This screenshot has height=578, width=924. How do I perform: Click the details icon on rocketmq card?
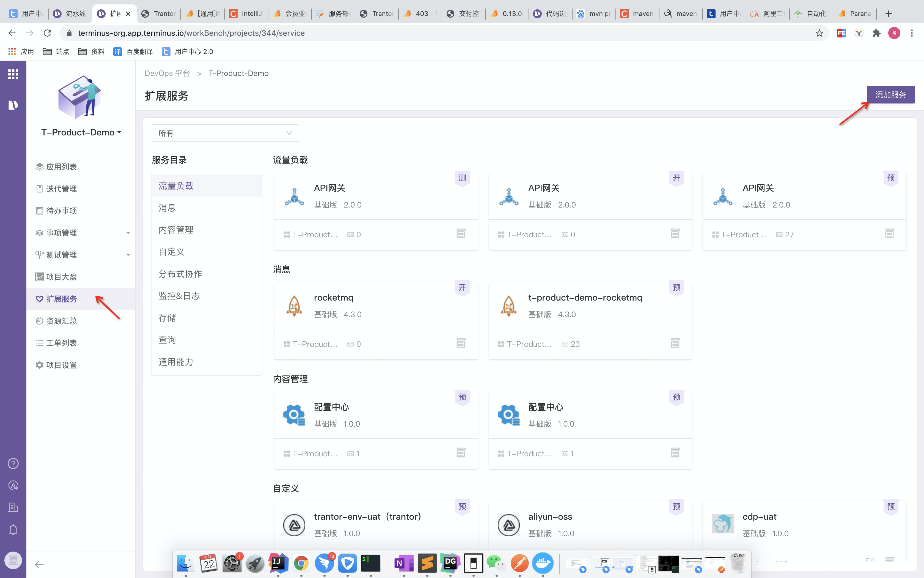461,343
